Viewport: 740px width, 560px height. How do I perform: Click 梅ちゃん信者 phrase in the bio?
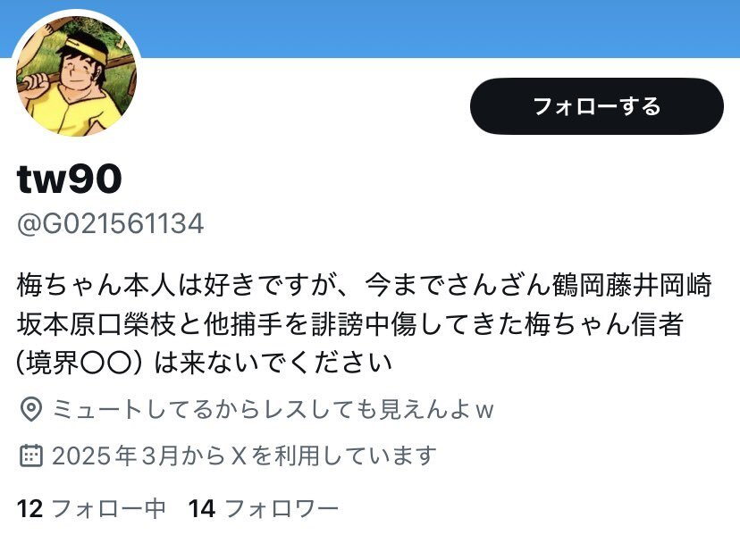click(603, 324)
